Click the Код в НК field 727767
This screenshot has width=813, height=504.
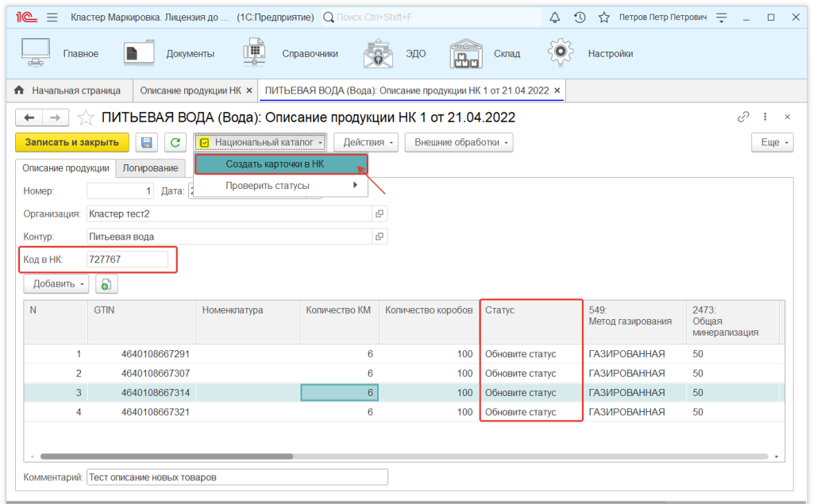coord(127,260)
